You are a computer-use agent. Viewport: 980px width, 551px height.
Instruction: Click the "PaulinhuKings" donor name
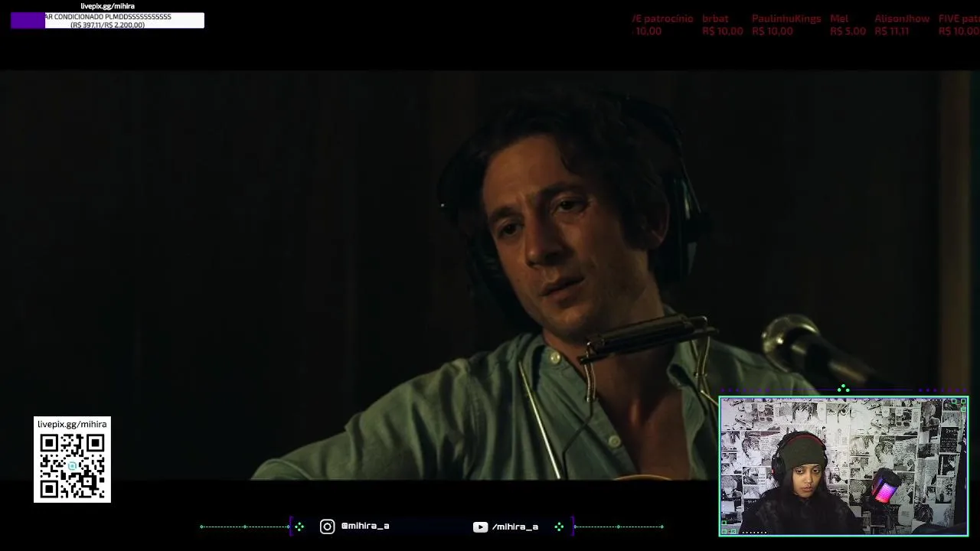click(x=786, y=18)
